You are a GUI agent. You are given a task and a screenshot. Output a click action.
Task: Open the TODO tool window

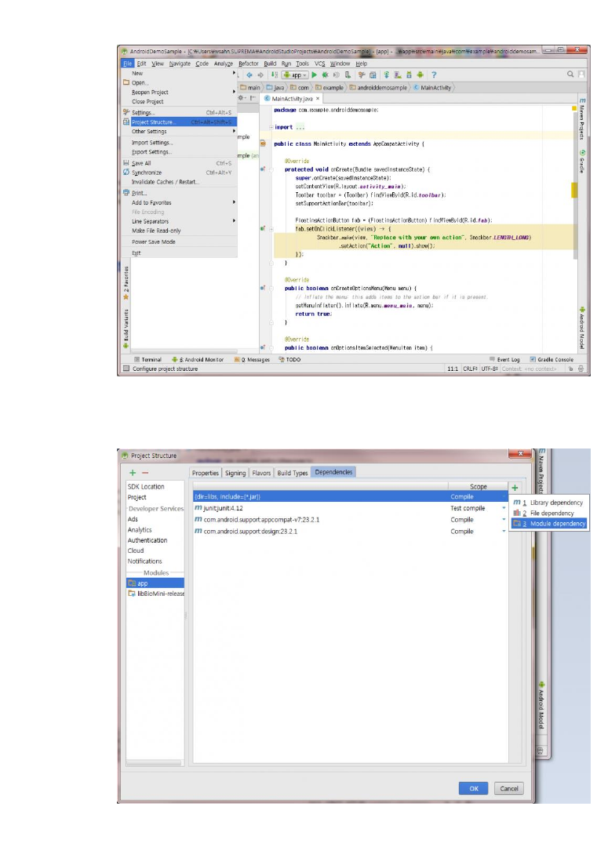click(x=289, y=359)
